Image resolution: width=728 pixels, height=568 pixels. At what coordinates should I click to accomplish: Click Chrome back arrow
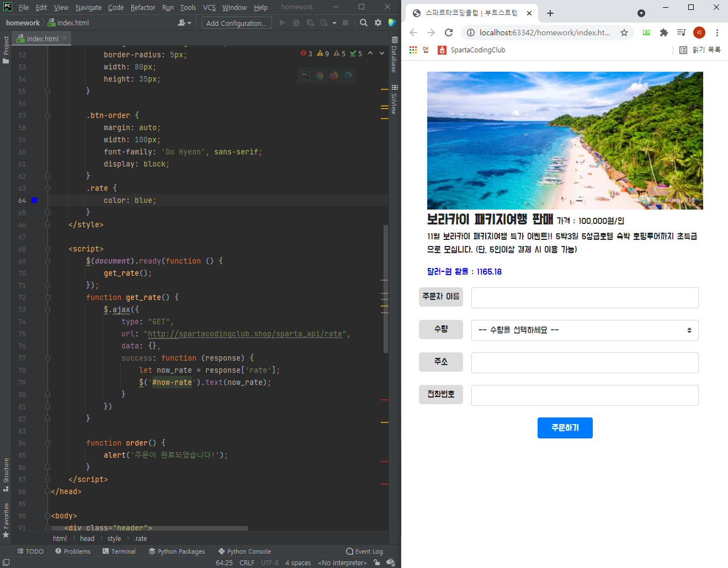[413, 33]
